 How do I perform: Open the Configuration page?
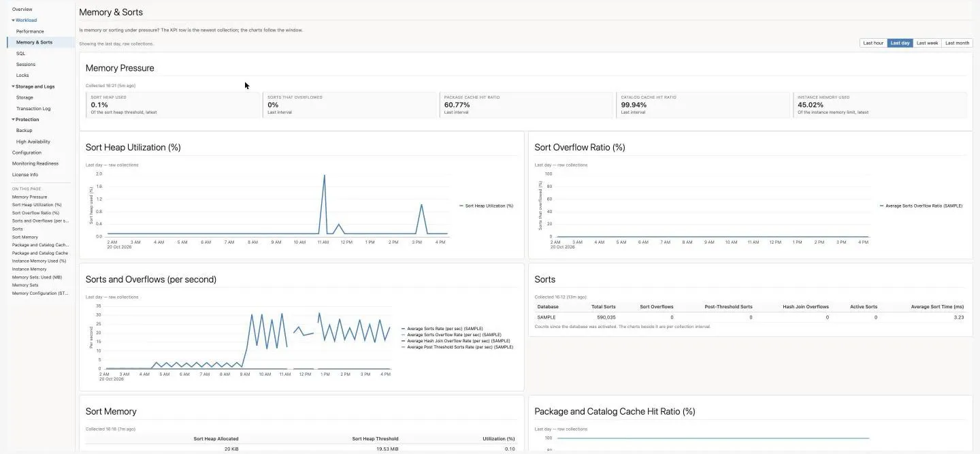27,152
